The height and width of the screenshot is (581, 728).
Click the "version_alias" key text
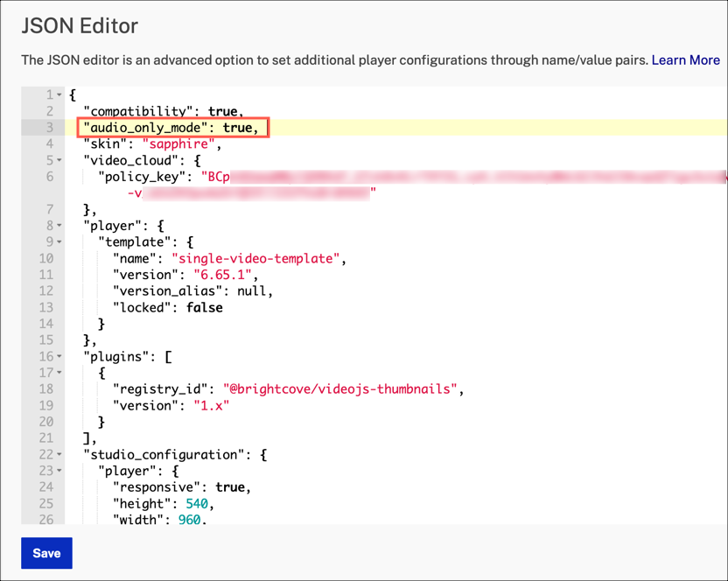(167, 291)
